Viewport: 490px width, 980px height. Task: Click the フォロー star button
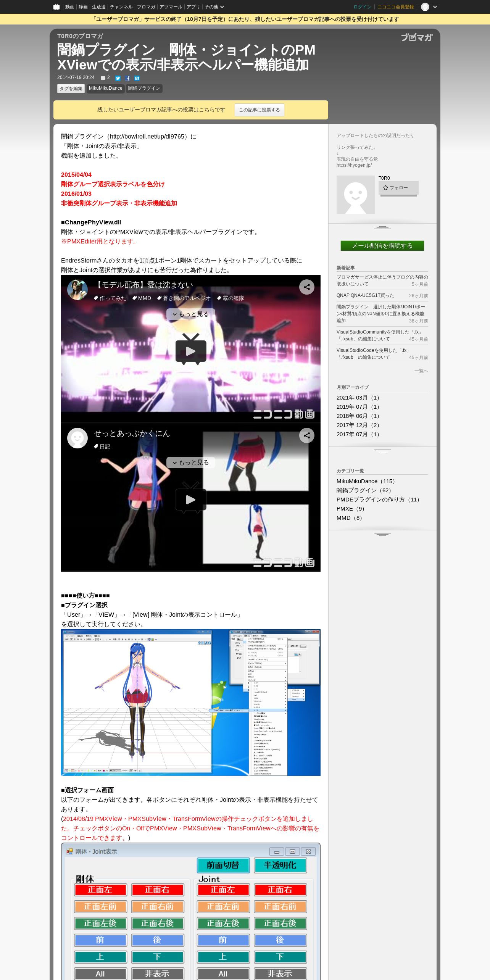coord(398,188)
